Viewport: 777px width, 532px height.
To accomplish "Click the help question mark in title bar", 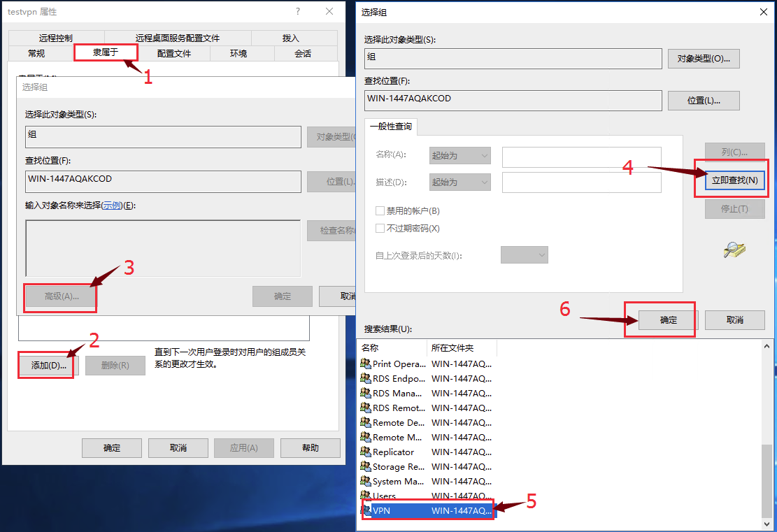I will [298, 12].
